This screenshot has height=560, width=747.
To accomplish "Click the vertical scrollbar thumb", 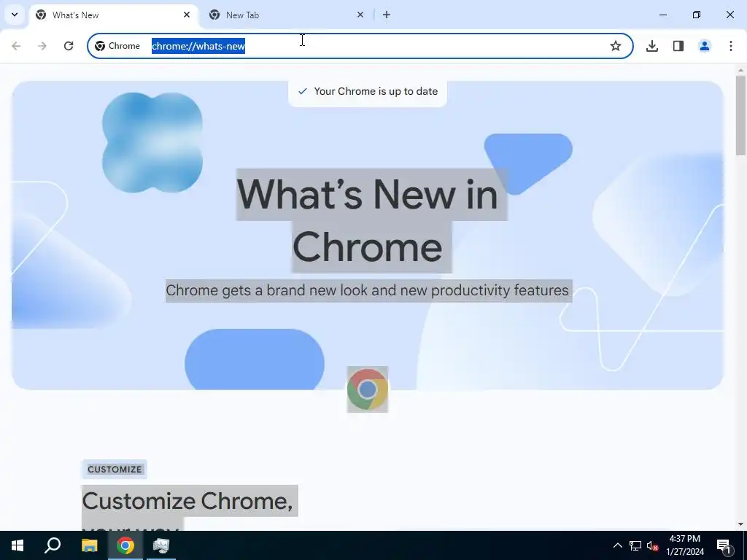I will (740, 115).
